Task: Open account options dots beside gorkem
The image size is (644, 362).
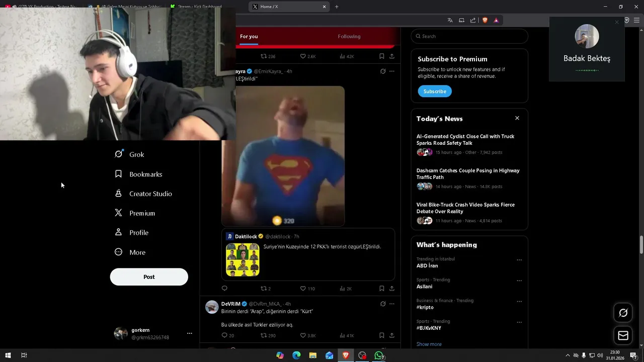Action: tap(190, 333)
